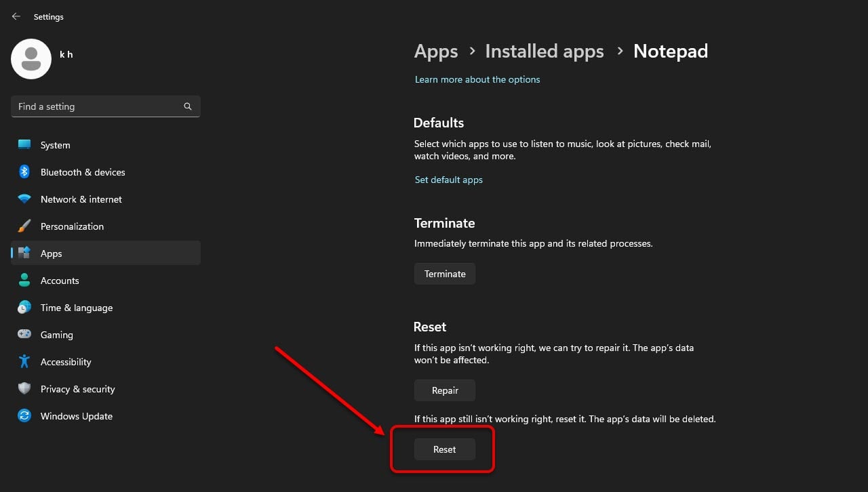Open Learn more about the options link

coord(477,79)
